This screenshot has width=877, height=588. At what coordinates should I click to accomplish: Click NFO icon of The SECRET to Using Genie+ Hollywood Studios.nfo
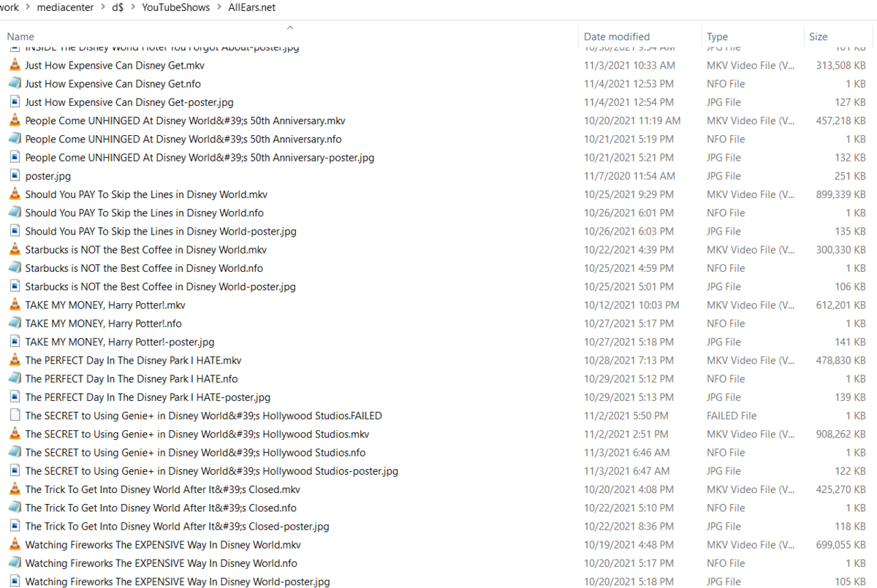coord(15,452)
